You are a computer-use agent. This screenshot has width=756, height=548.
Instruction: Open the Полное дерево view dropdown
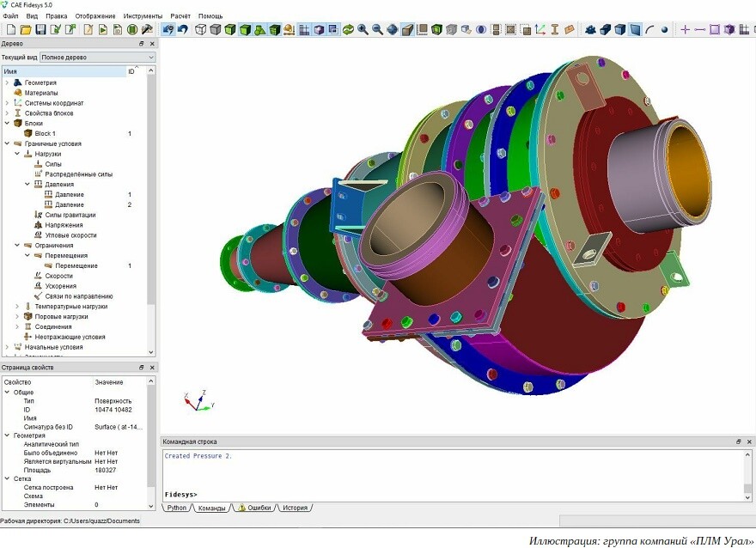tap(98, 57)
